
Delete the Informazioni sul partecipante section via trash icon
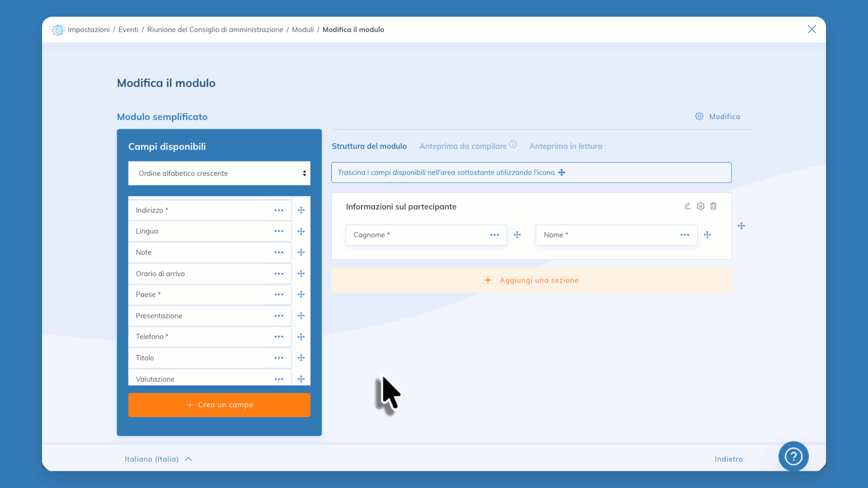713,206
